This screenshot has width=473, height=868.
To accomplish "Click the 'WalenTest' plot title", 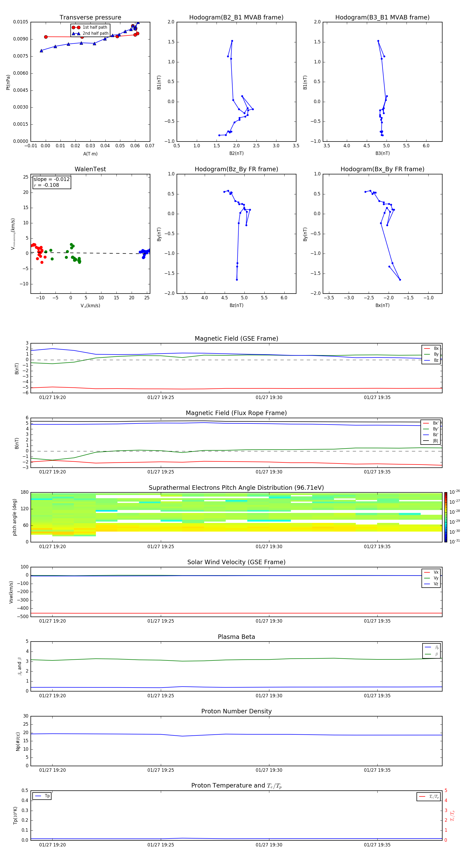I will 90,169.
